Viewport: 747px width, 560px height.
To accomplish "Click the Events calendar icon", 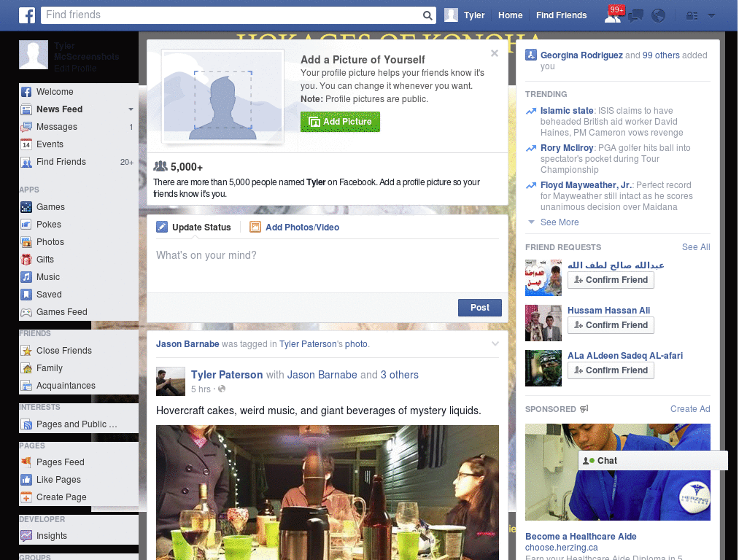I will (26, 144).
